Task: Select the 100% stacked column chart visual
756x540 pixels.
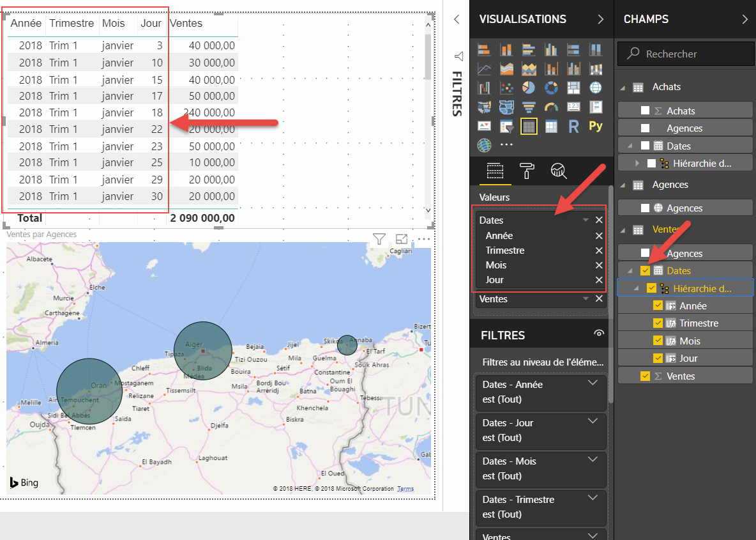Action: click(596, 49)
